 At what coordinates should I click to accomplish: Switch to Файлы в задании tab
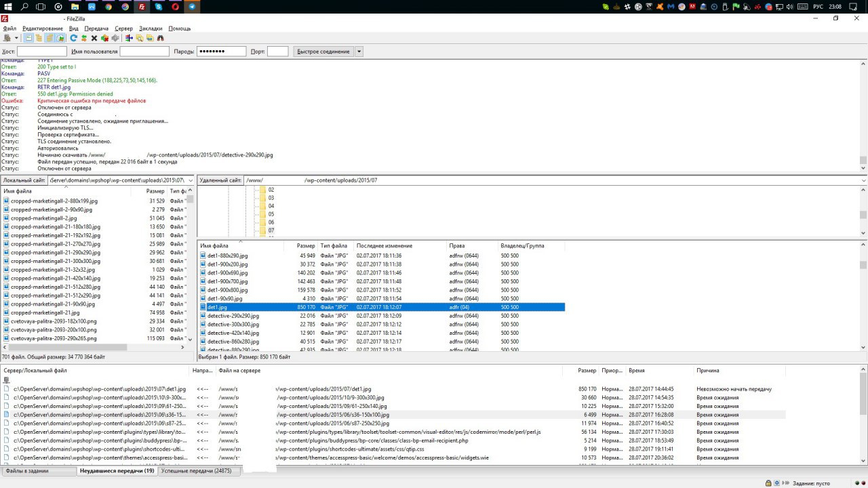[38, 470]
